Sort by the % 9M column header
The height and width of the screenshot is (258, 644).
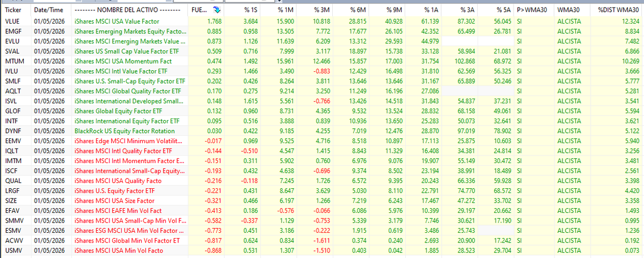(387, 10)
